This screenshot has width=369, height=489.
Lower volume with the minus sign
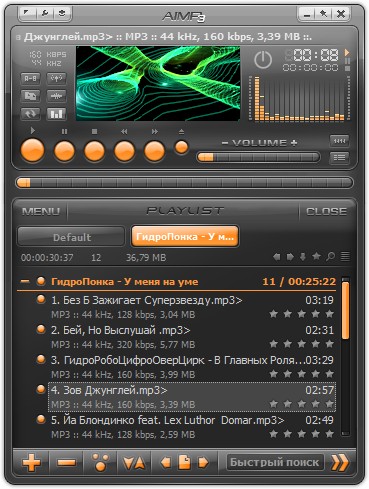(x=225, y=143)
